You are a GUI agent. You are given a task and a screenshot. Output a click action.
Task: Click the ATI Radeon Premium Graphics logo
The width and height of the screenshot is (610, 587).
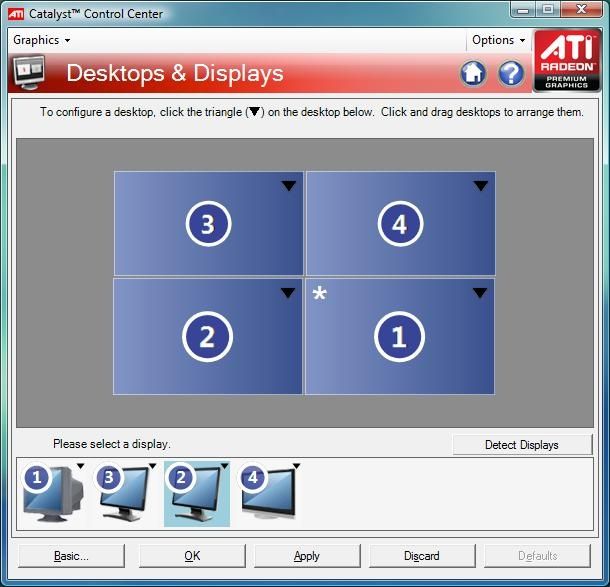click(x=567, y=60)
